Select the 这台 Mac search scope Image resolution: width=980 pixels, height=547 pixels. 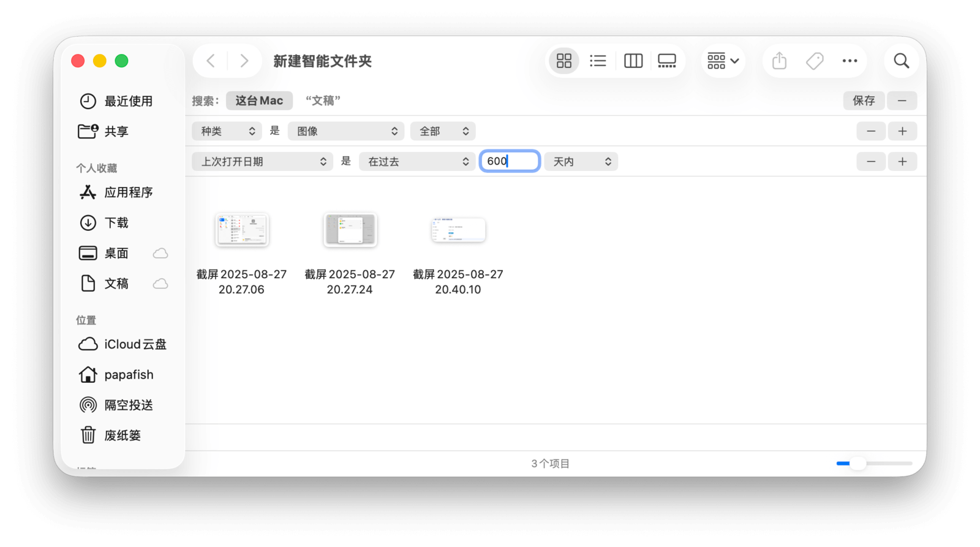point(259,100)
